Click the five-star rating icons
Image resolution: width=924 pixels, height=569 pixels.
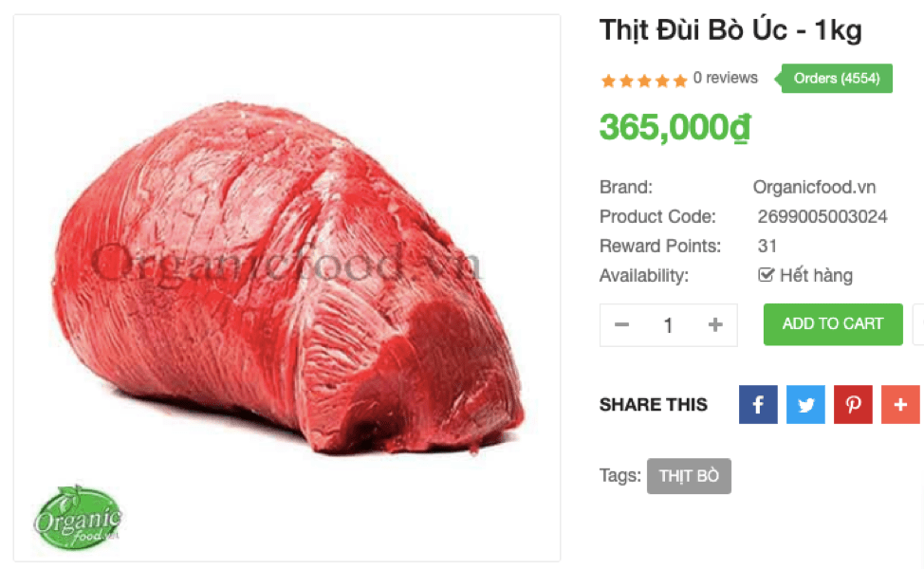[643, 80]
